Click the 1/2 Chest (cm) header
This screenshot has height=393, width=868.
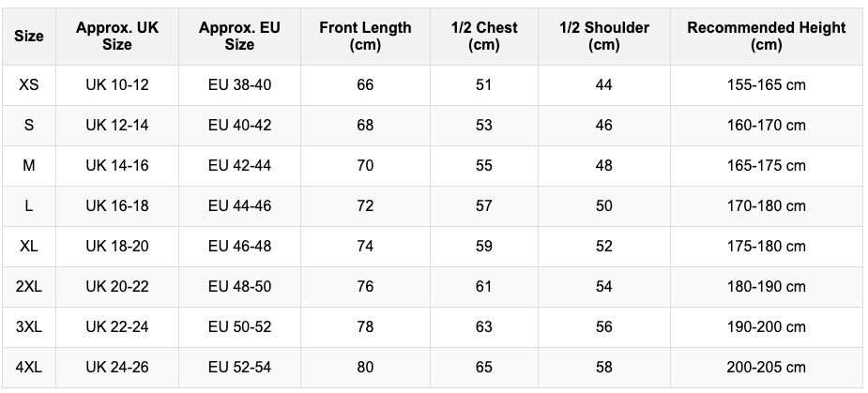483,37
